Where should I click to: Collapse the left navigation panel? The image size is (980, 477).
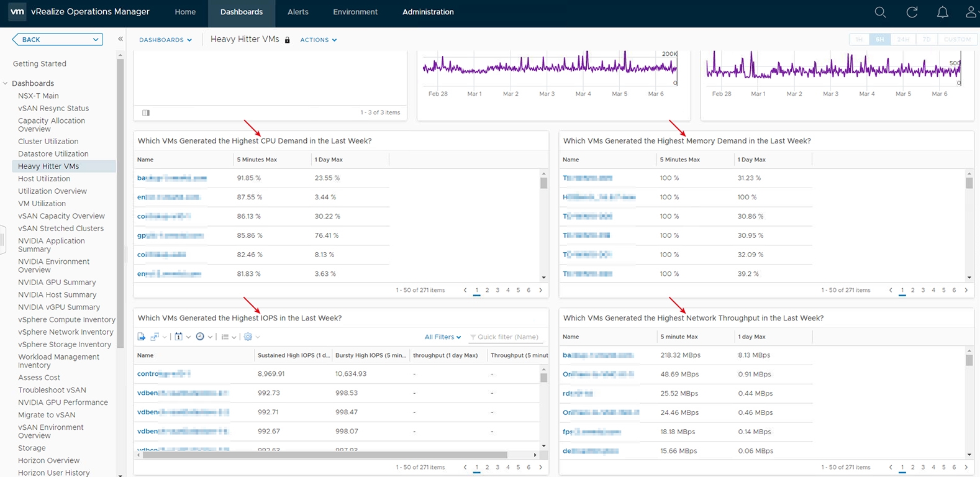(x=120, y=39)
